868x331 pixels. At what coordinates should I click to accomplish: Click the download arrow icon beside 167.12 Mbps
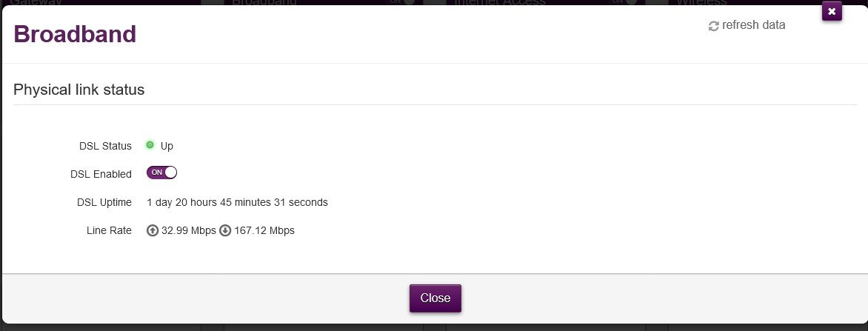coord(225,230)
